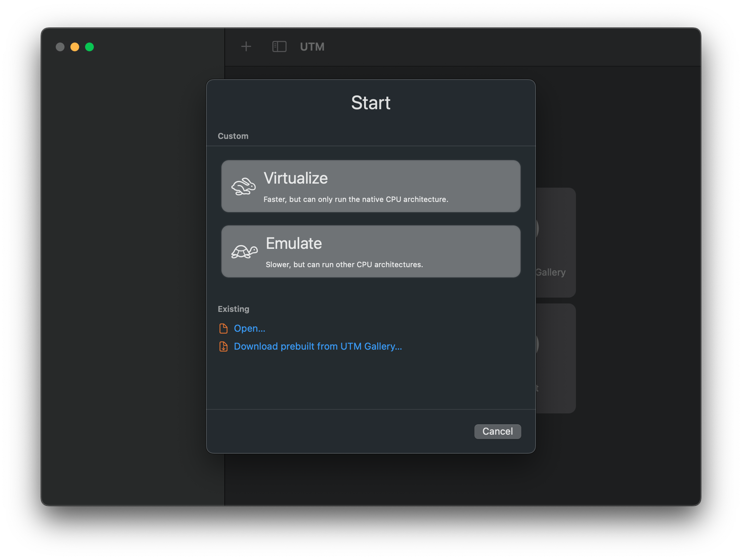Click the download file icon beside Gallery link
This screenshot has height=560, width=742.
click(223, 346)
